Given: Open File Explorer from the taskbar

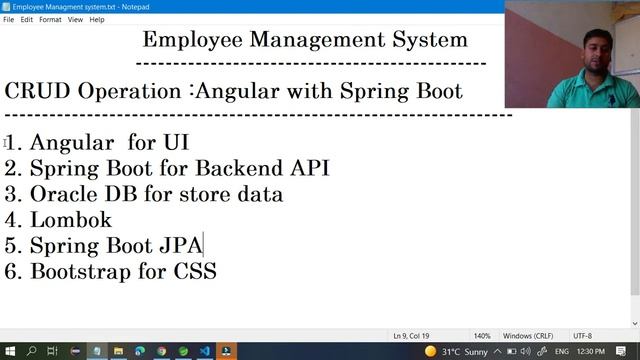Looking at the screenshot, I should pos(118,351).
